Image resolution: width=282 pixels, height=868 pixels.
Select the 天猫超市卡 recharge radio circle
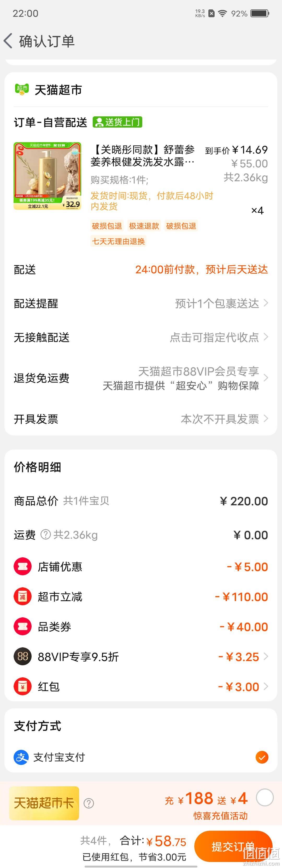(x=265, y=798)
